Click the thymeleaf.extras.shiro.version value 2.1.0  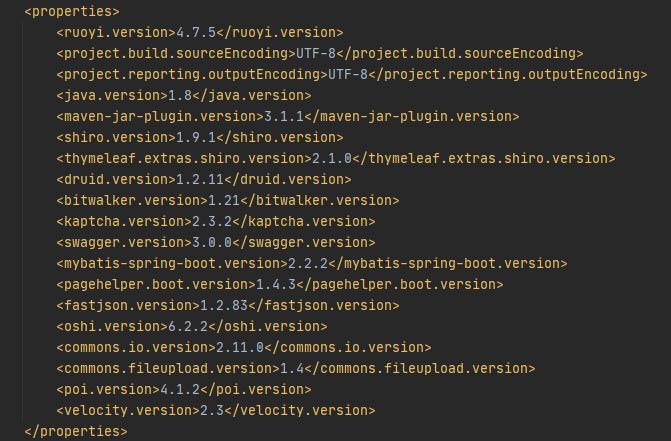332,158
